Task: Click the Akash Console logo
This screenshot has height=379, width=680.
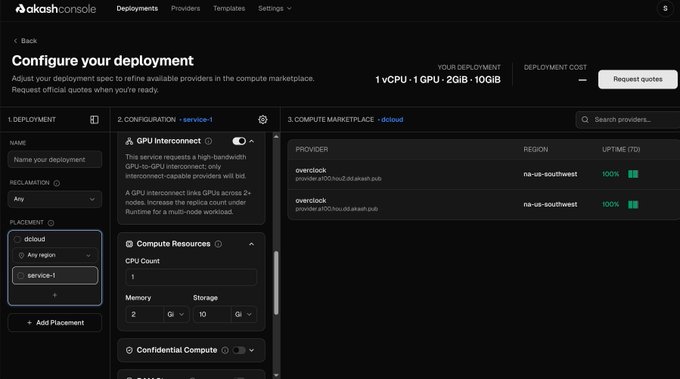Action: (56, 9)
